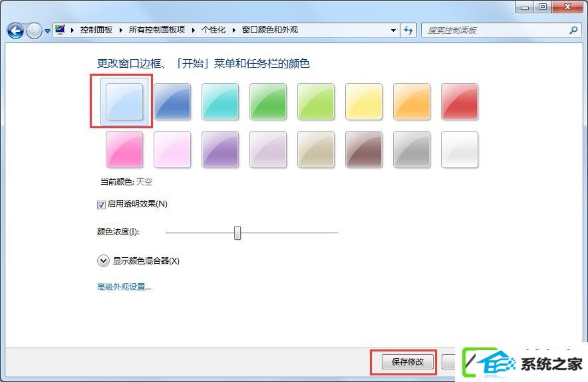
Task: Choose the hot pink Fuchsia swatch
Action: [x=124, y=149]
